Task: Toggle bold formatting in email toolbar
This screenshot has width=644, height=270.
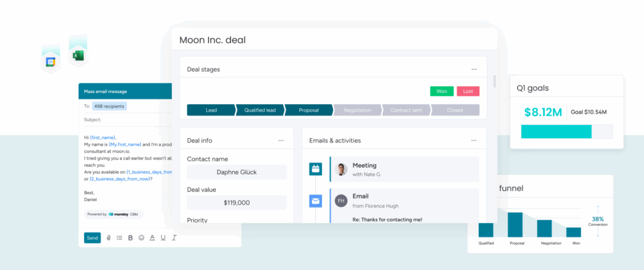Action: pos(130,238)
